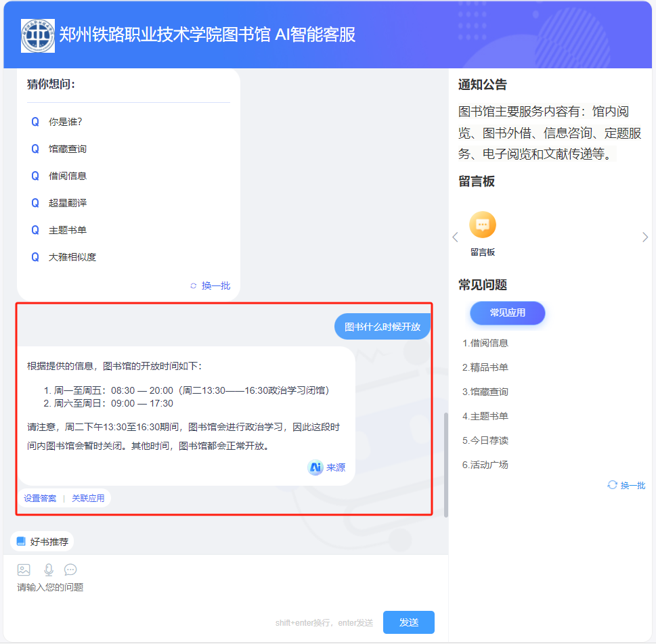Click the image upload icon
656x644 pixels.
pyautogui.click(x=24, y=570)
